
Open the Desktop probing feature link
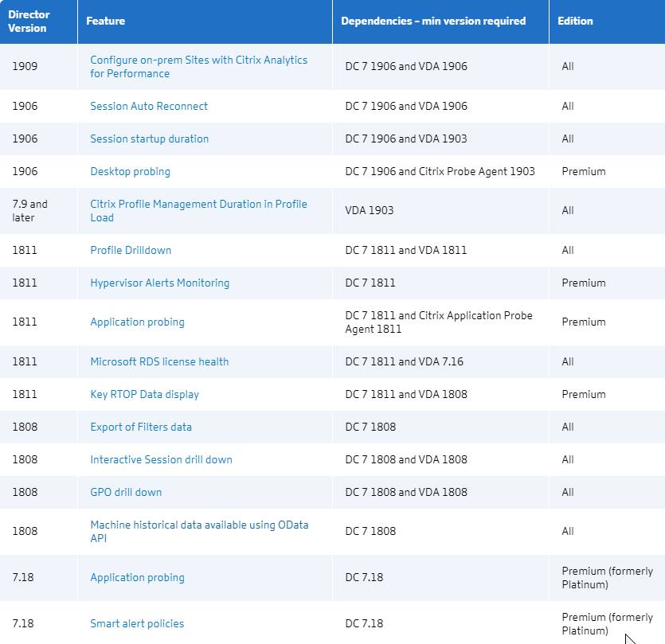click(x=130, y=171)
